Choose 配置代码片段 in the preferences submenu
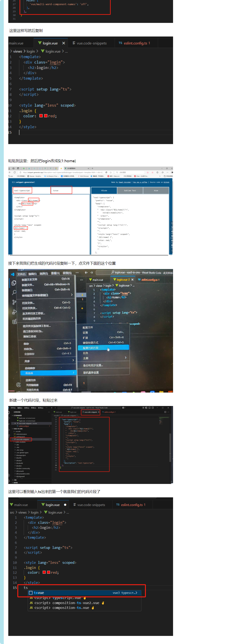Screen dimensions: 226x644 103,348
